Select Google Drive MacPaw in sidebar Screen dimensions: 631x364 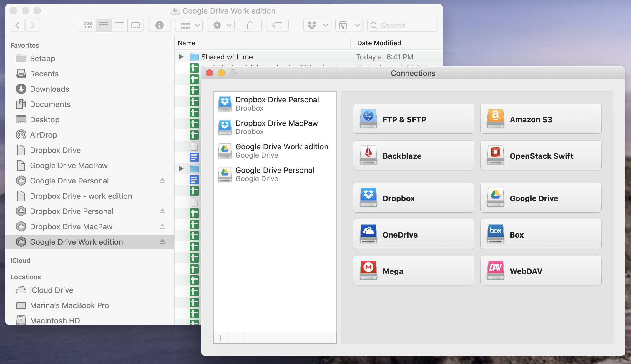(x=90, y=165)
